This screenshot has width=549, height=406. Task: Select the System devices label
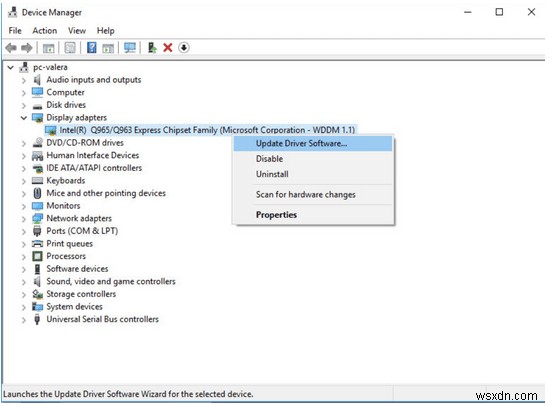pos(75,307)
